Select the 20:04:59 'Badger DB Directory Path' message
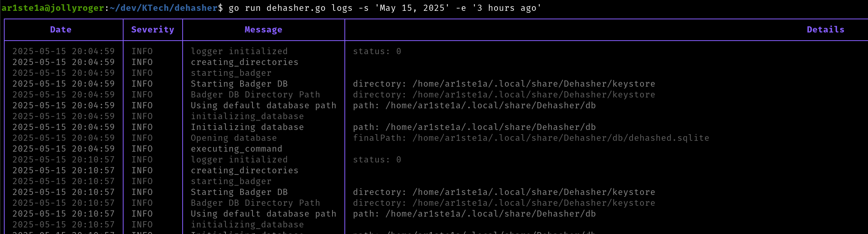Viewport: 868px width, 234px height. 255,95
